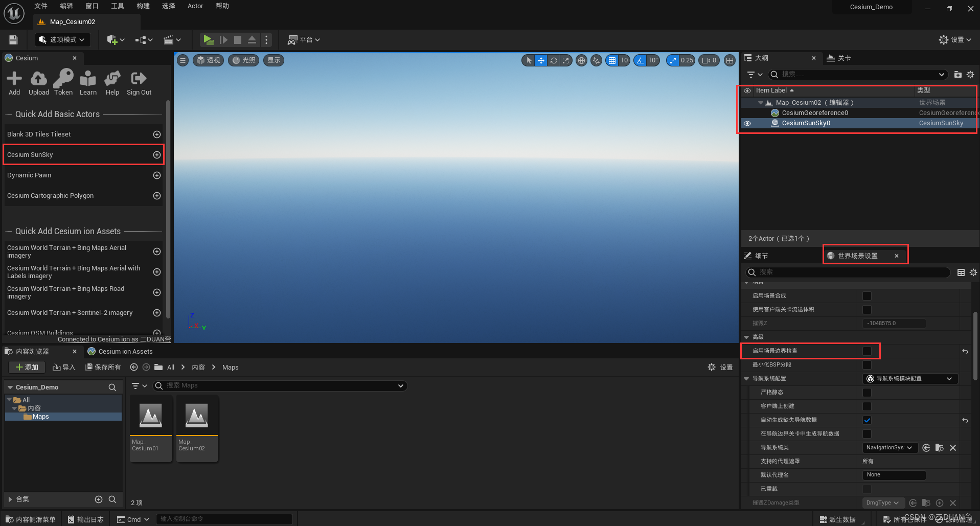Collapse Map_Cesium02 tree in outliner
980x526 pixels.
pyautogui.click(x=761, y=103)
